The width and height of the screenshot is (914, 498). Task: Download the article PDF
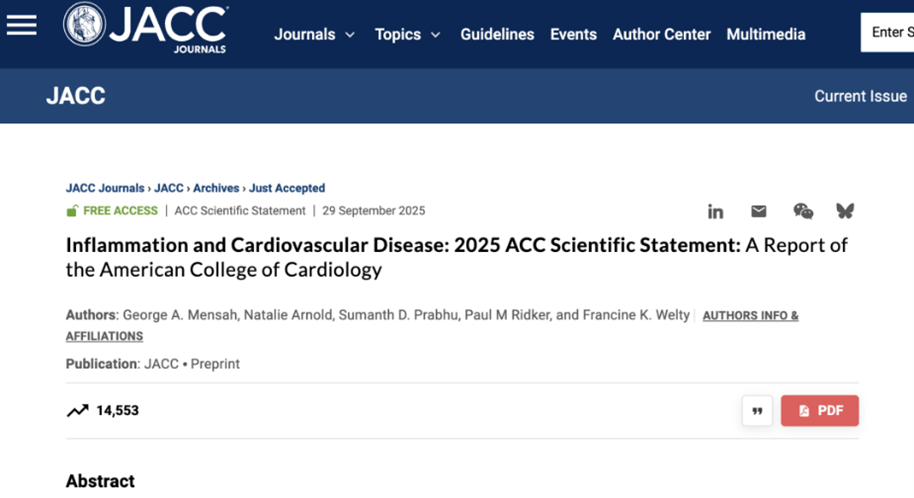click(x=819, y=411)
